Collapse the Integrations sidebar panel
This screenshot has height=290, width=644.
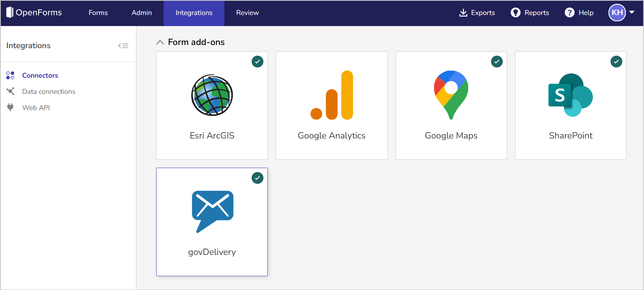123,46
